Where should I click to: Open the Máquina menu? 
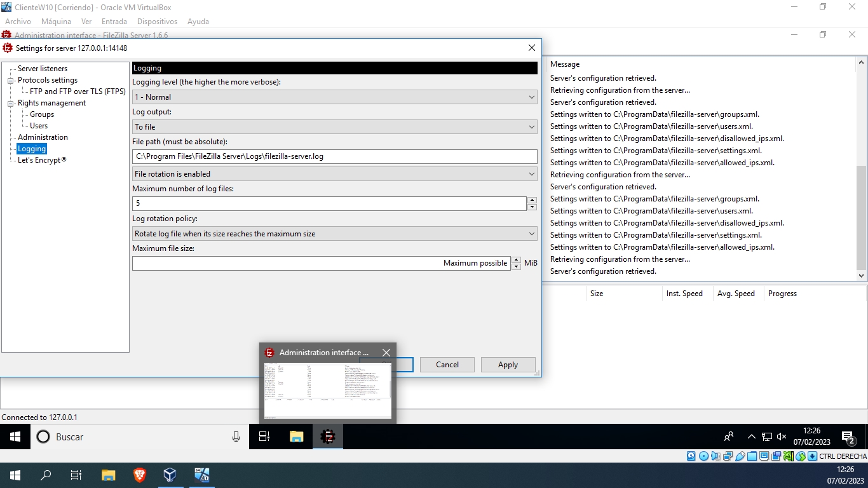(56, 22)
